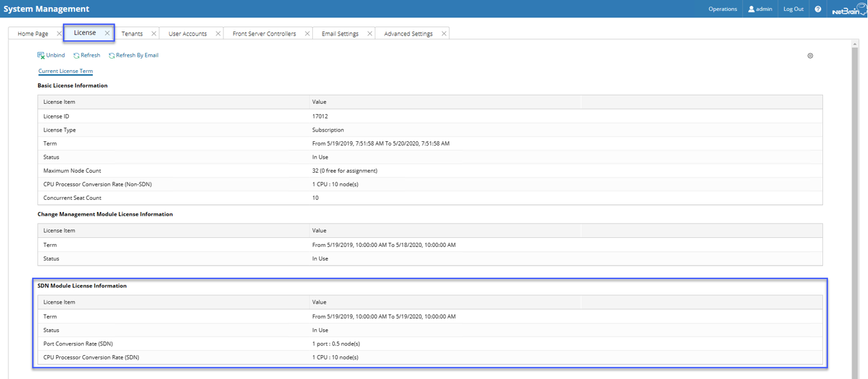Switch to the User Accounts tab

pos(187,34)
